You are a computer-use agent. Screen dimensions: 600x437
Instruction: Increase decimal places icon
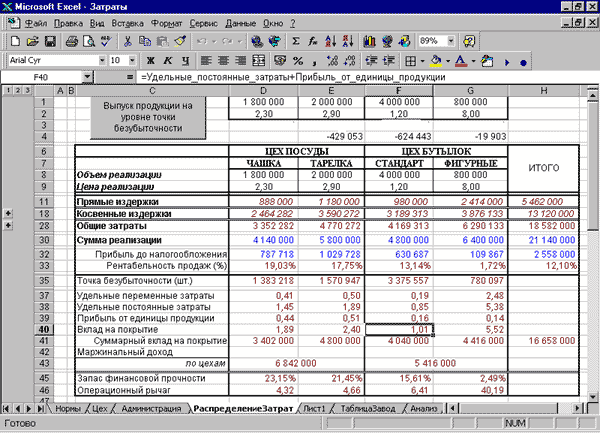pyautogui.click(x=333, y=61)
